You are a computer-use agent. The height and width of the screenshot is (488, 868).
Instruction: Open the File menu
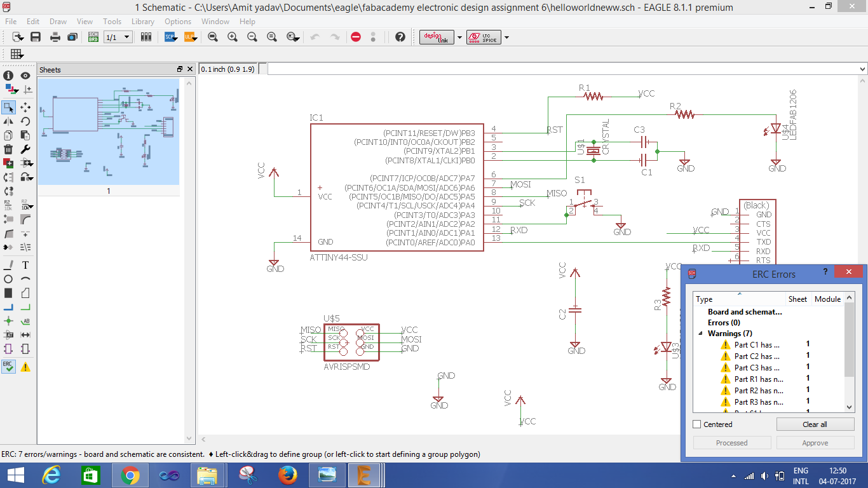coord(11,22)
